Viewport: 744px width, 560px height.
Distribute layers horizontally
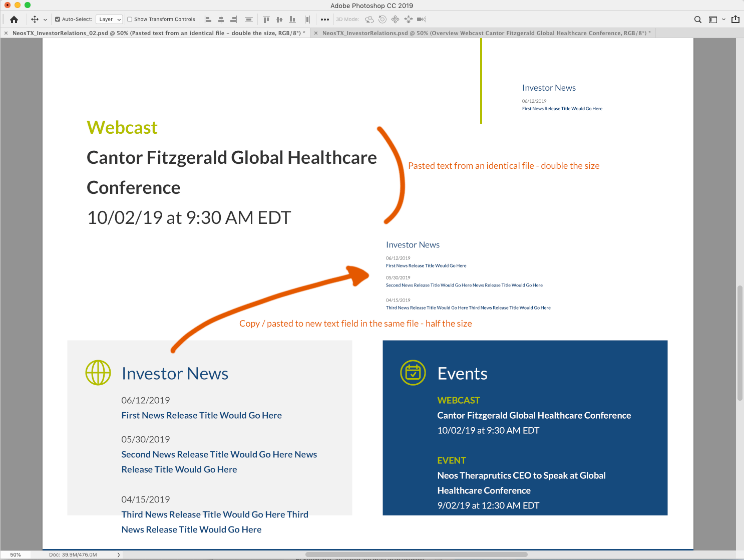point(307,20)
